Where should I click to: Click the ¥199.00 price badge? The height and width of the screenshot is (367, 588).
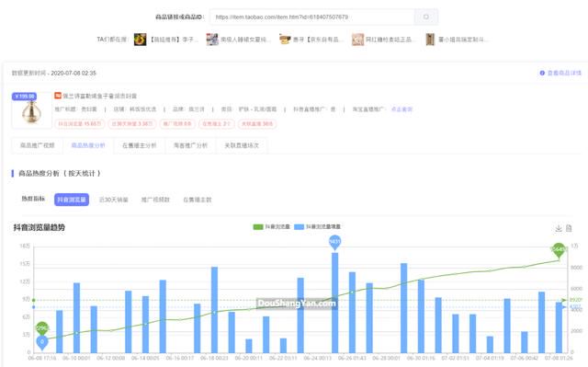coord(25,97)
